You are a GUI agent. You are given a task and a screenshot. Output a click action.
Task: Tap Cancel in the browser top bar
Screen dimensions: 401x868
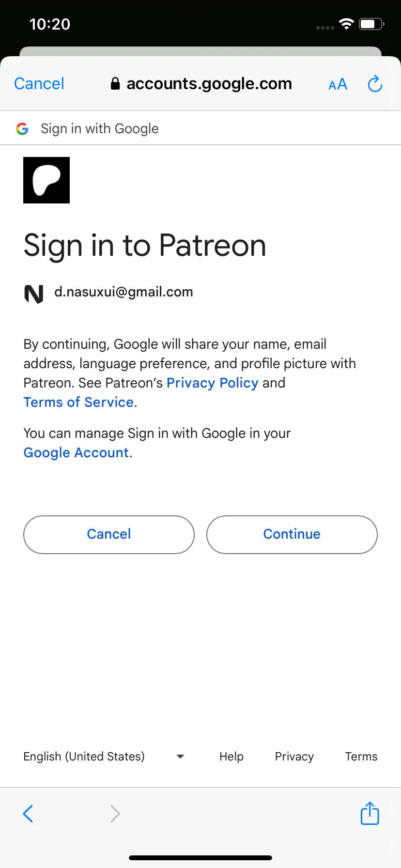point(39,84)
